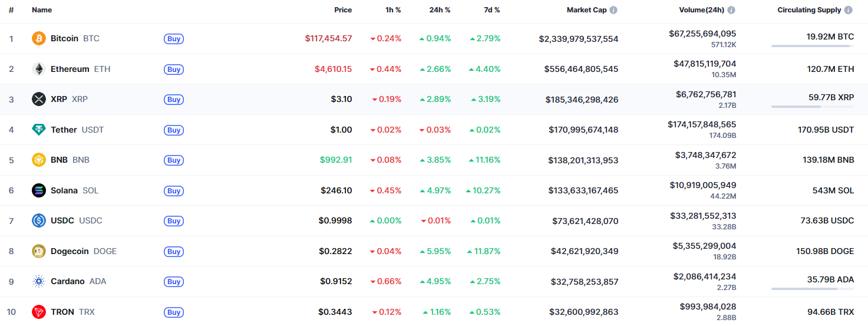Click the Tether coin logo icon

(x=38, y=130)
